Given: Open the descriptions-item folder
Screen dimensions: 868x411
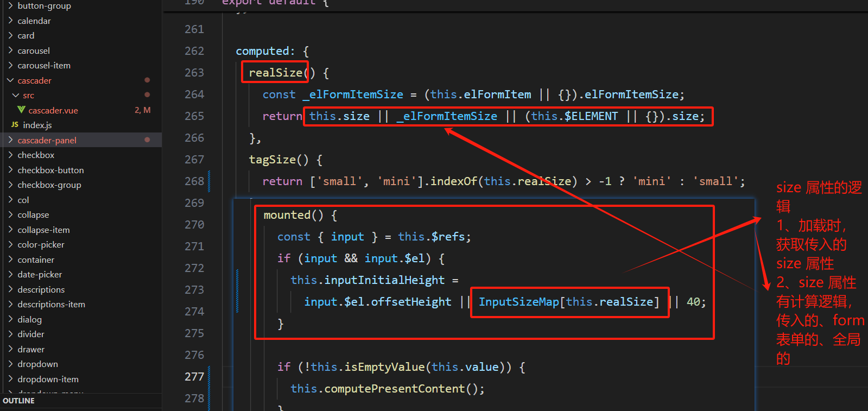Looking at the screenshot, I should [x=51, y=304].
